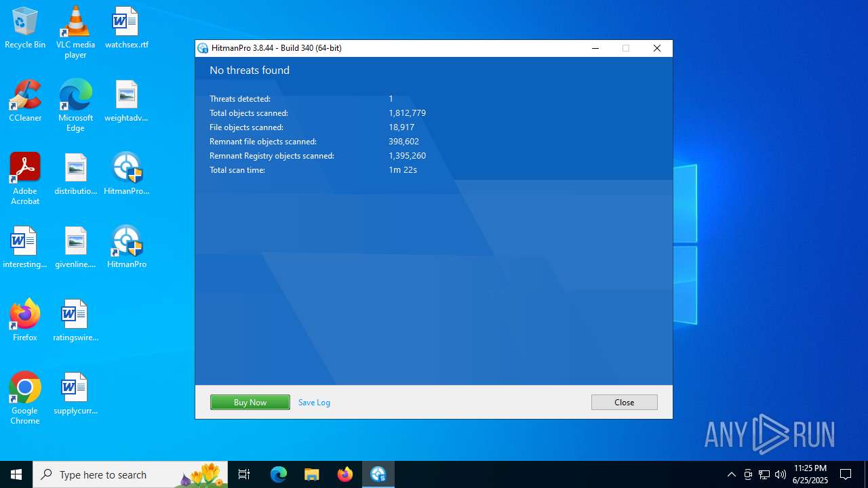Open Firefox from the taskbar
The image size is (868, 488).
click(x=345, y=474)
